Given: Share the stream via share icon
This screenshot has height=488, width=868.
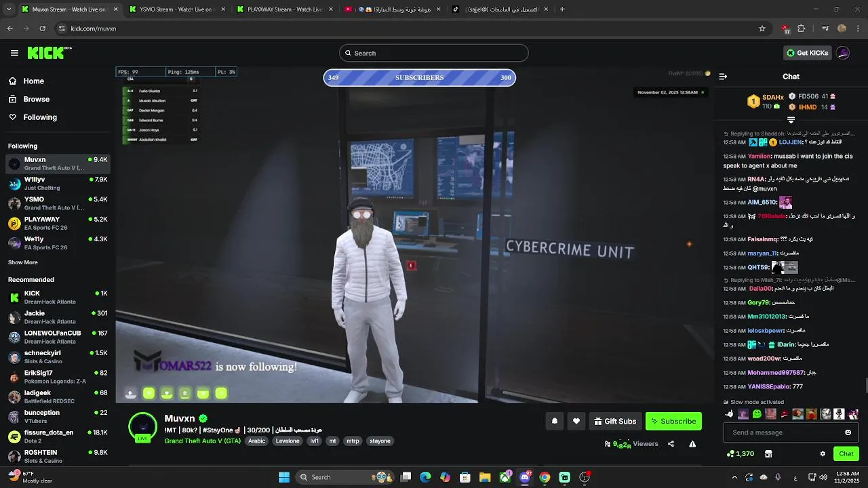Looking at the screenshot, I should point(671,444).
